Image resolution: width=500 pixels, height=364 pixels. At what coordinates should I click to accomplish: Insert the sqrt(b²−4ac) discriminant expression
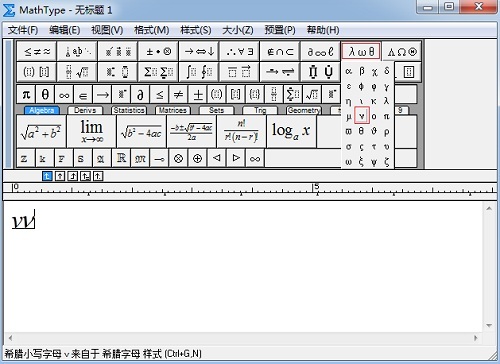141,132
